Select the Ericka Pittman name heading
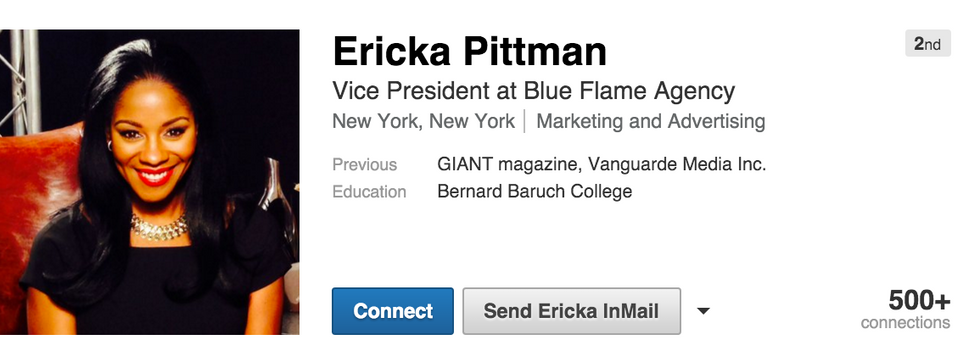Viewport: 980px width, 361px height. (469, 51)
